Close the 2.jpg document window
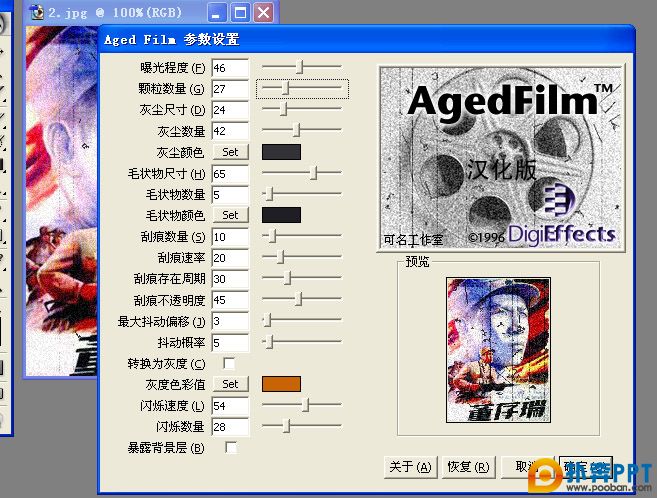The image size is (657, 498). [264, 13]
